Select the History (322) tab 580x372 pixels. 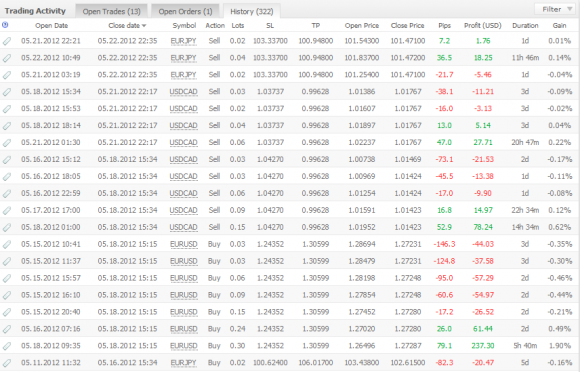pos(252,11)
